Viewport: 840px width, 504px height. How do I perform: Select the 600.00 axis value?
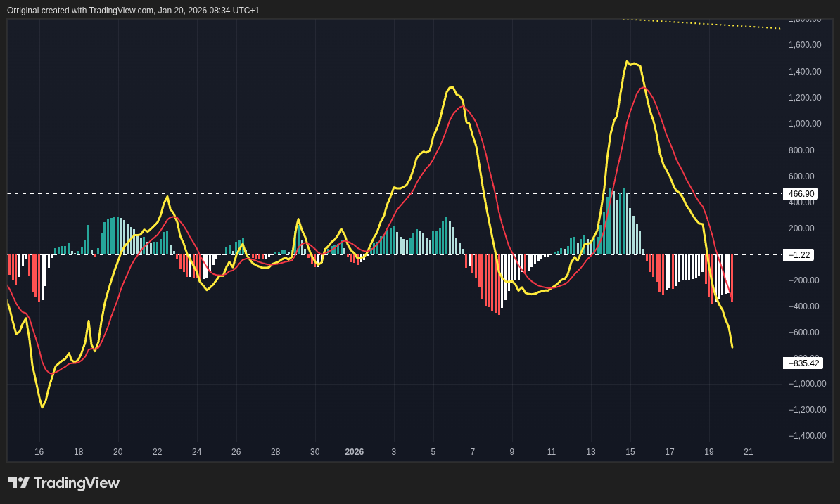(x=801, y=176)
